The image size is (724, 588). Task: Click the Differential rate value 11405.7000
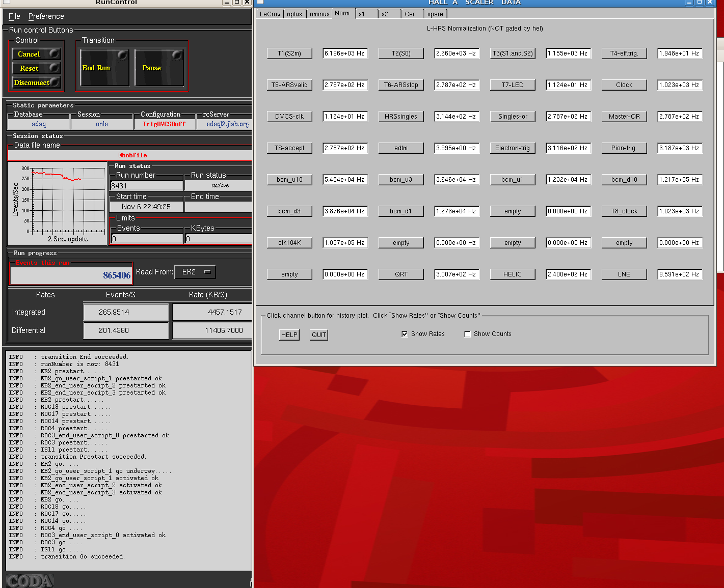tap(212, 330)
